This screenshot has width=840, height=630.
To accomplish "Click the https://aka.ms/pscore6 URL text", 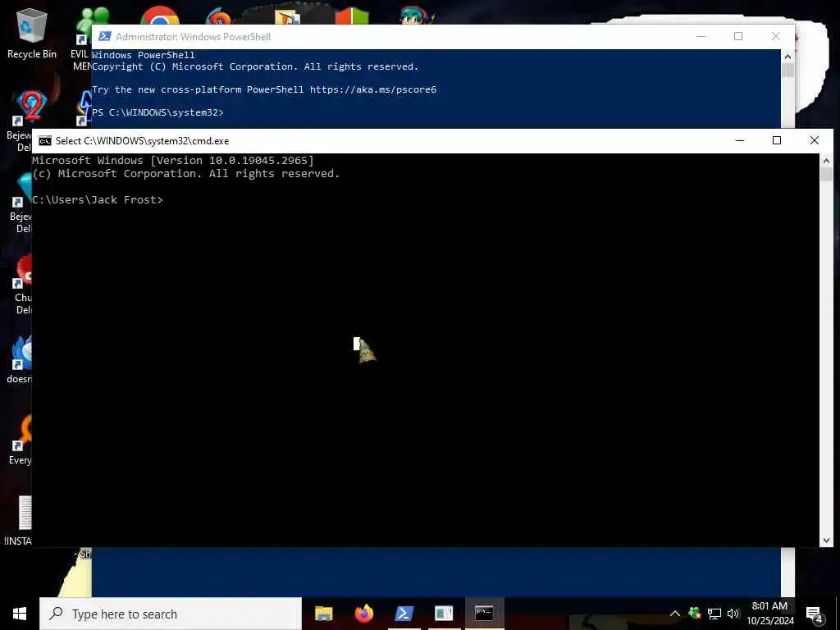I will point(373,89).
